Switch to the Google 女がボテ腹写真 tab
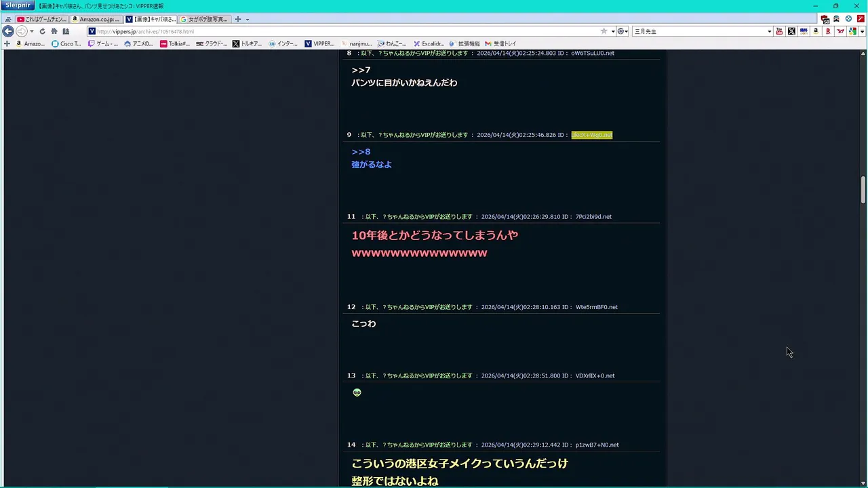The height and width of the screenshot is (488, 868). point(205,19)
